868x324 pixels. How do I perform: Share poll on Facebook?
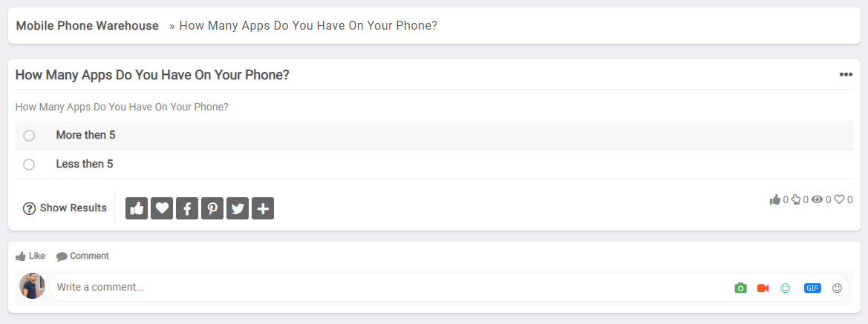point(187,208)
